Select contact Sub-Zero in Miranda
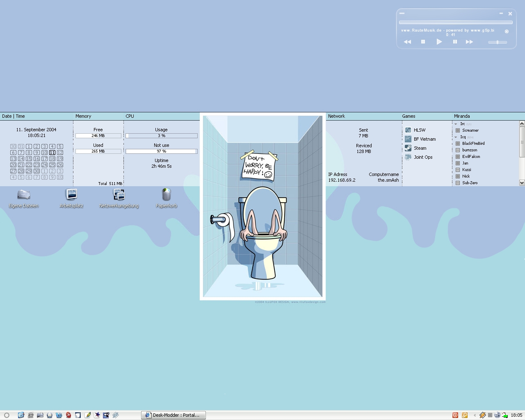This screenshot has height=420, width=525. click(x=466, y=183)
